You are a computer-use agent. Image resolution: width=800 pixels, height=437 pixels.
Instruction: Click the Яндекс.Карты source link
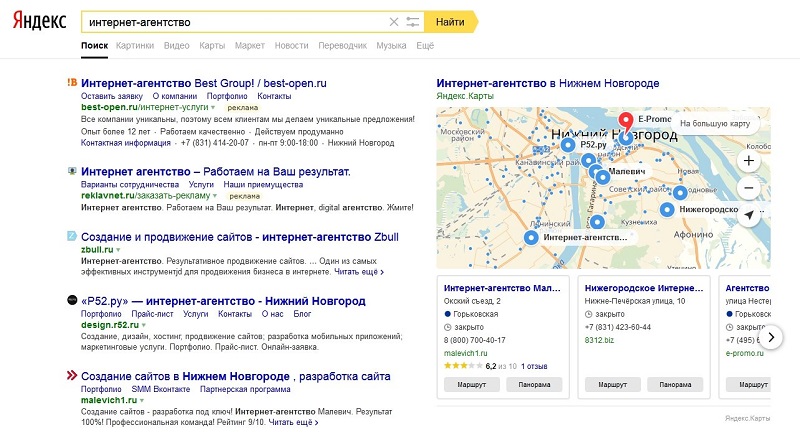click(x=465, y=96)
